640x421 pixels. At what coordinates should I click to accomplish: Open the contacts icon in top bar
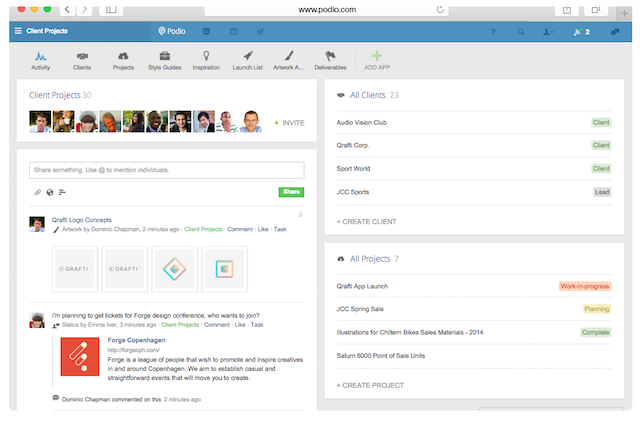pos(207,31)
